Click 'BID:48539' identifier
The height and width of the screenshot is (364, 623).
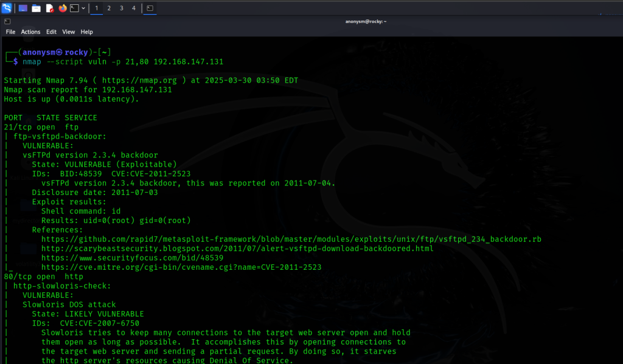(x=81, y=173)
